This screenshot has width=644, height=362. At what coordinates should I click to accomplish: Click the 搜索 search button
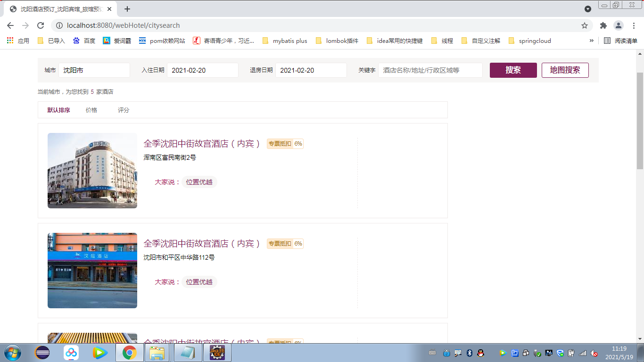513,70
